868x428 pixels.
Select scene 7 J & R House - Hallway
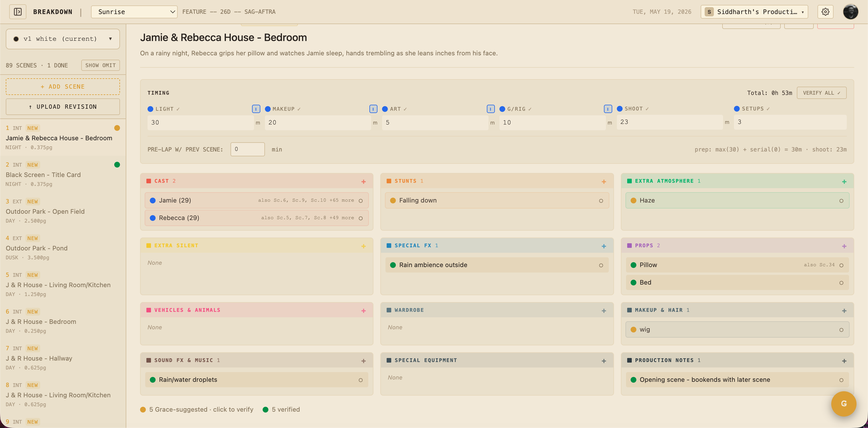63,358
